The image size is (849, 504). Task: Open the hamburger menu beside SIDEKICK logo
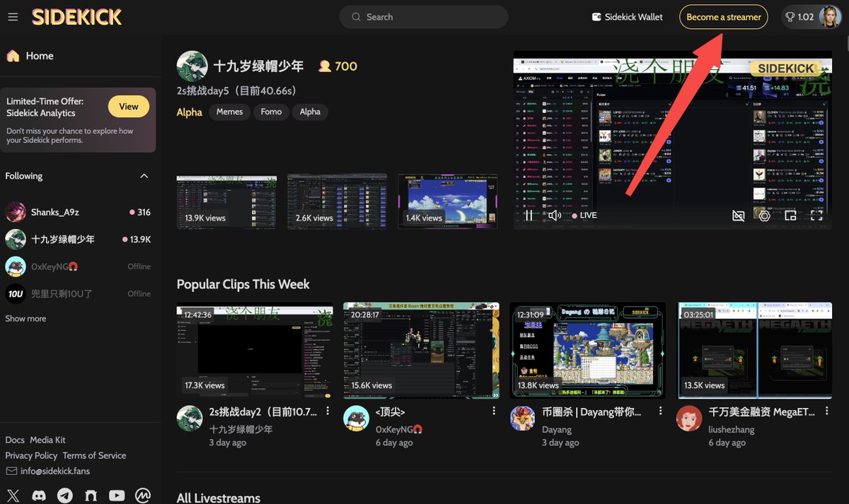tap(13, 17)
